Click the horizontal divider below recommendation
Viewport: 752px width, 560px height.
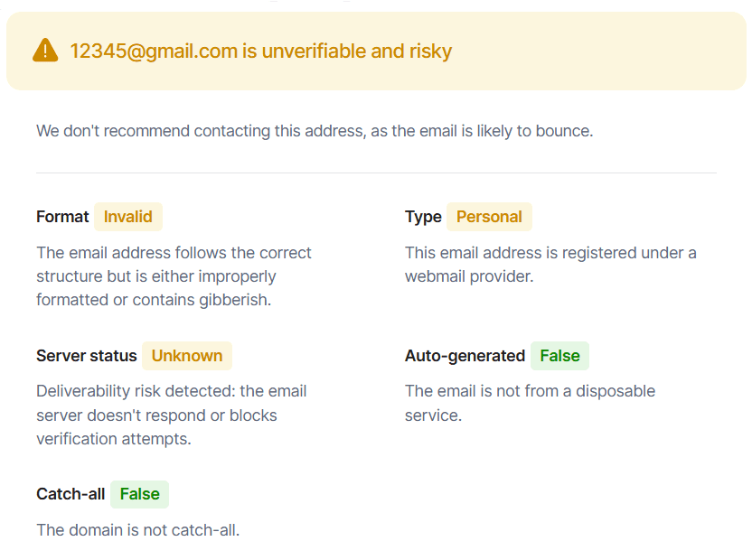(x=376, y=173)
